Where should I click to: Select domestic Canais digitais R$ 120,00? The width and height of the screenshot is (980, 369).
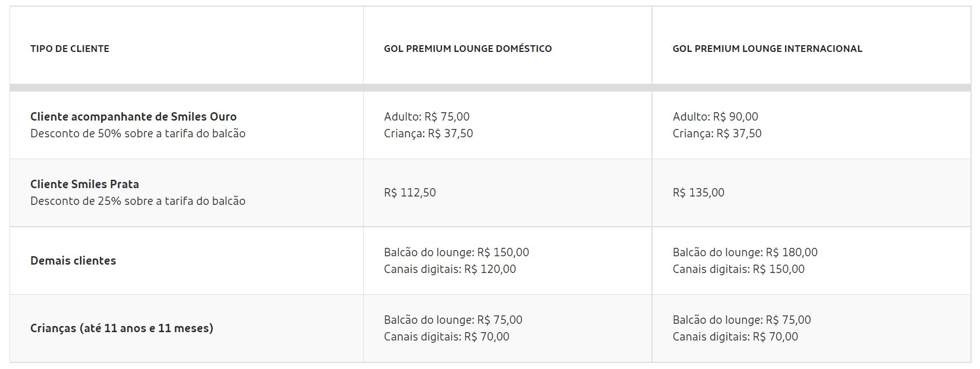(x=450, y=269)
